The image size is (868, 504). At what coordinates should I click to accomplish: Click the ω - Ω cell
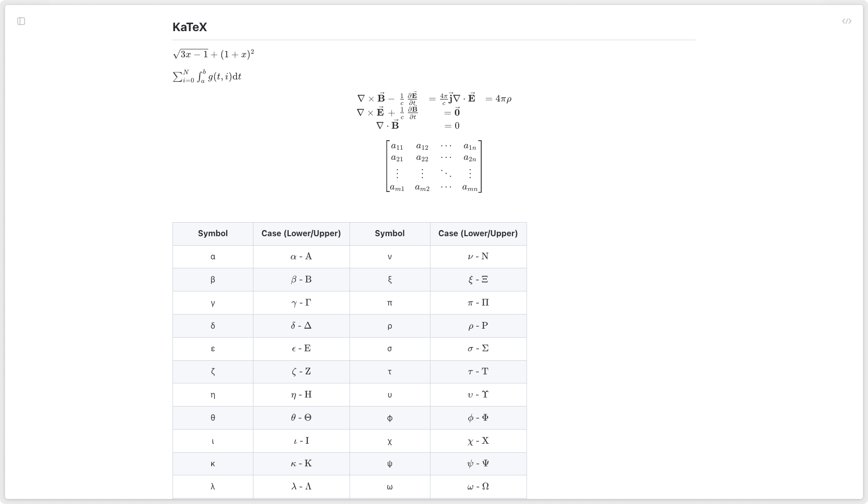(x=478, y=487)
